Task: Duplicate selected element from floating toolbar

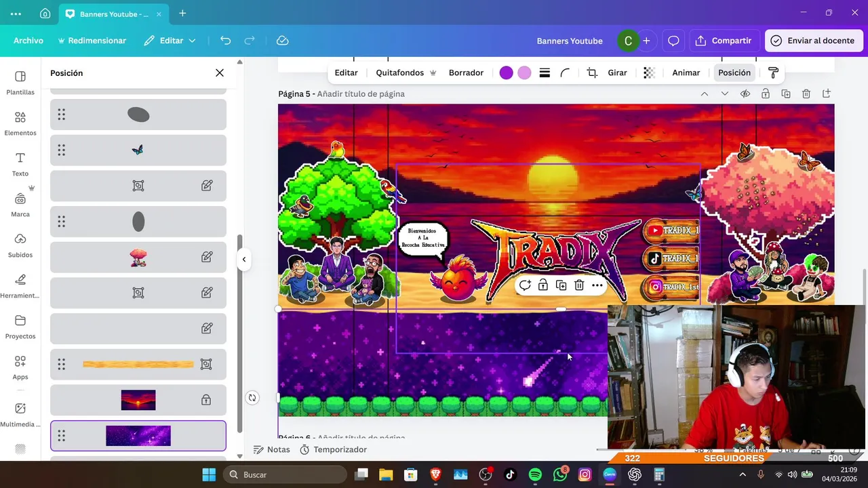Action: tap(561, 285)
